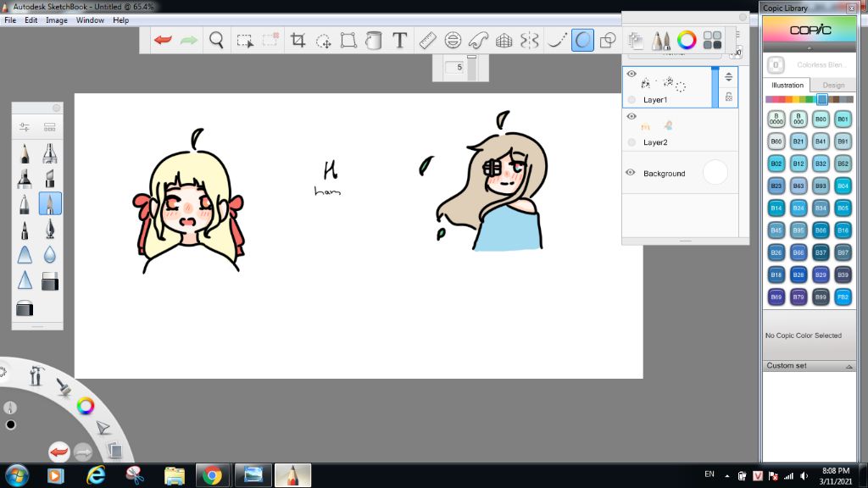Open the Layer Editor from toolbar
Viewport: 868px width, 488px height.
click(636, 41)
